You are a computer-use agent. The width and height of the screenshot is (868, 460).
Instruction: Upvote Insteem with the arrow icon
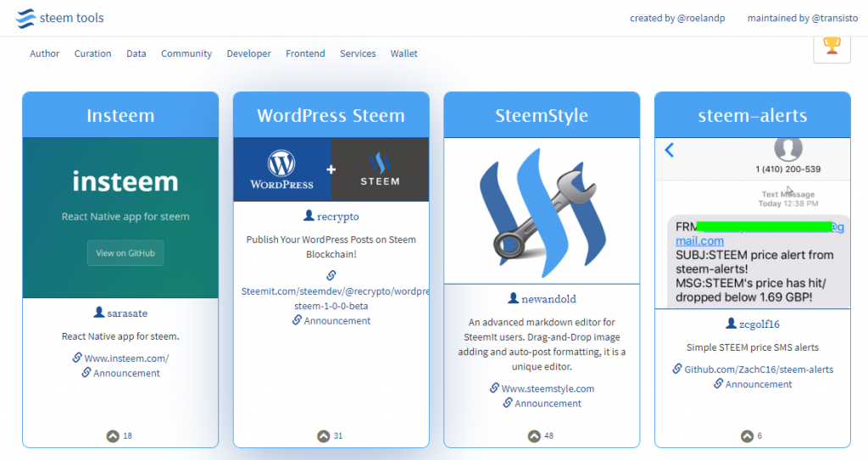pos(113,436)
